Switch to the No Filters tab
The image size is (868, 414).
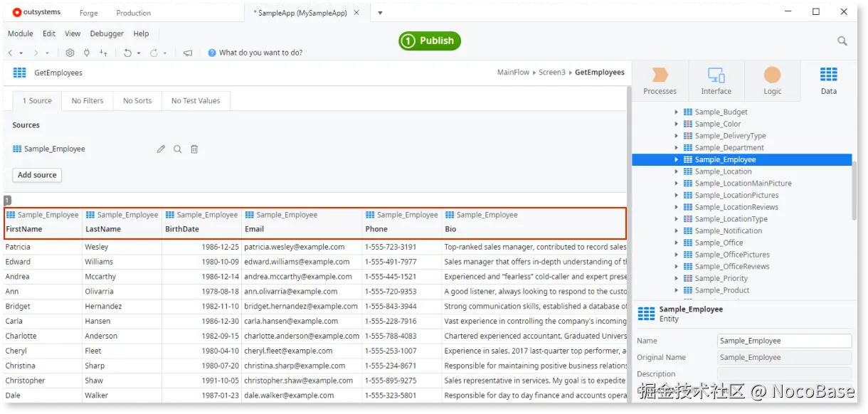(87, 100)
